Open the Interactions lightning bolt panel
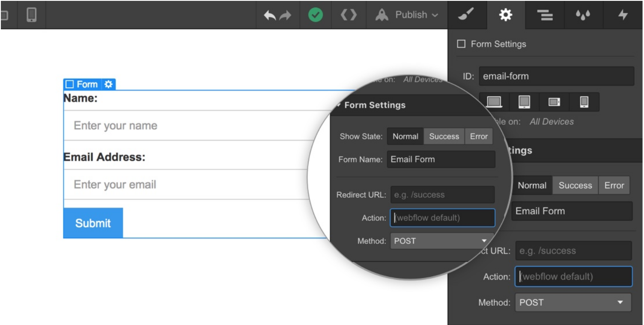Screen dimensions: 644x325 tap(623, 15)
